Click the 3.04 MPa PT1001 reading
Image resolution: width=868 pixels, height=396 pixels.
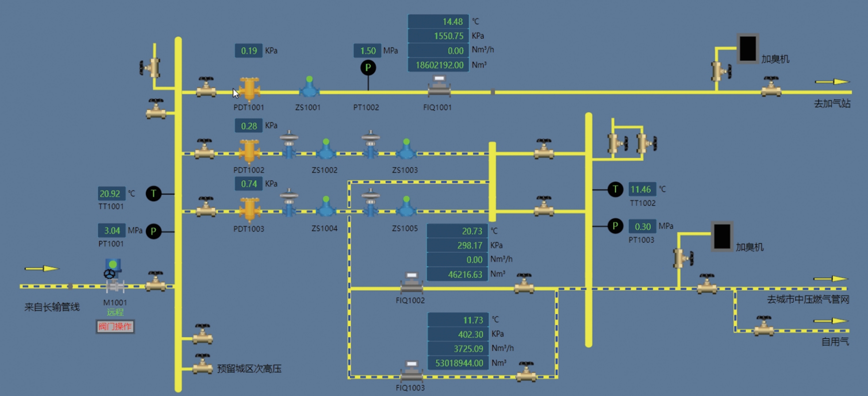111,230
